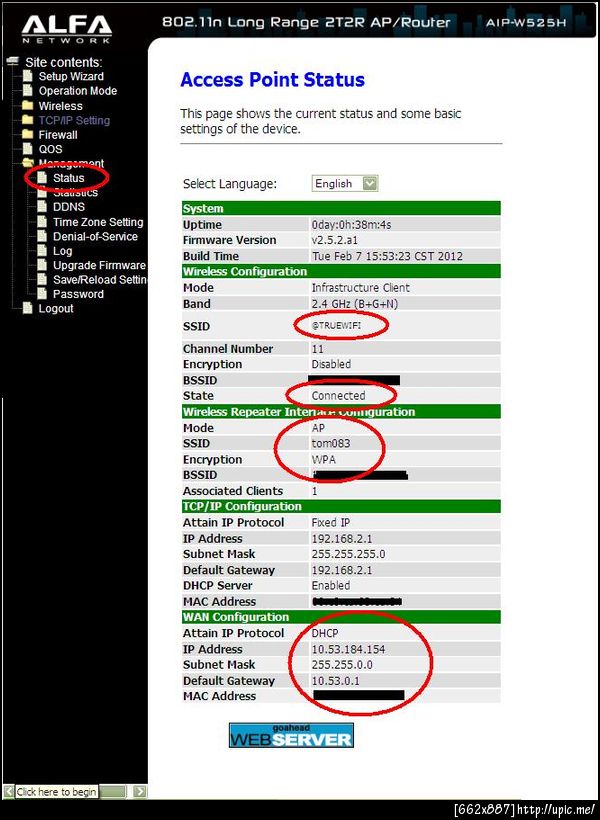Click the Setup Wizard page icon
Screen dimensions: 600x820
pos(28,76)
